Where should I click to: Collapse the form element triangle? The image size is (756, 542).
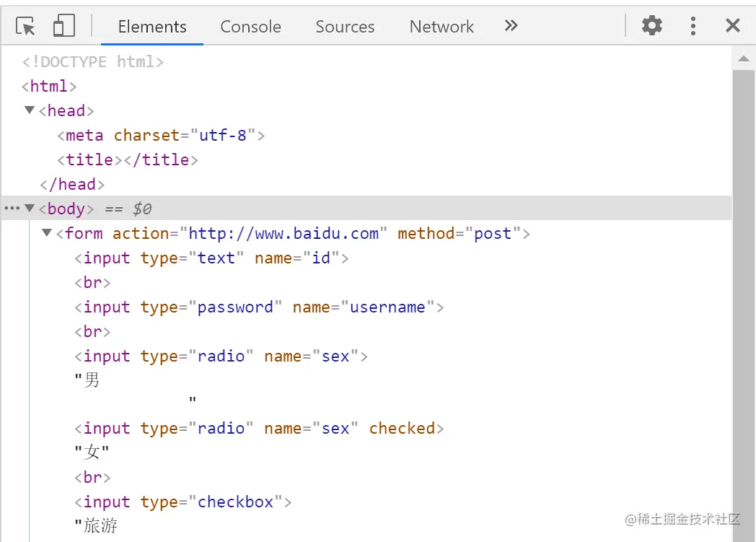[47, 233]
